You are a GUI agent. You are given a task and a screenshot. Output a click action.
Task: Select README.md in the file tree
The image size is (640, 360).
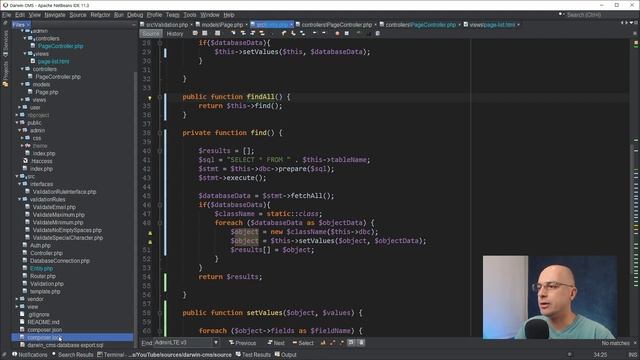[43, 322]
